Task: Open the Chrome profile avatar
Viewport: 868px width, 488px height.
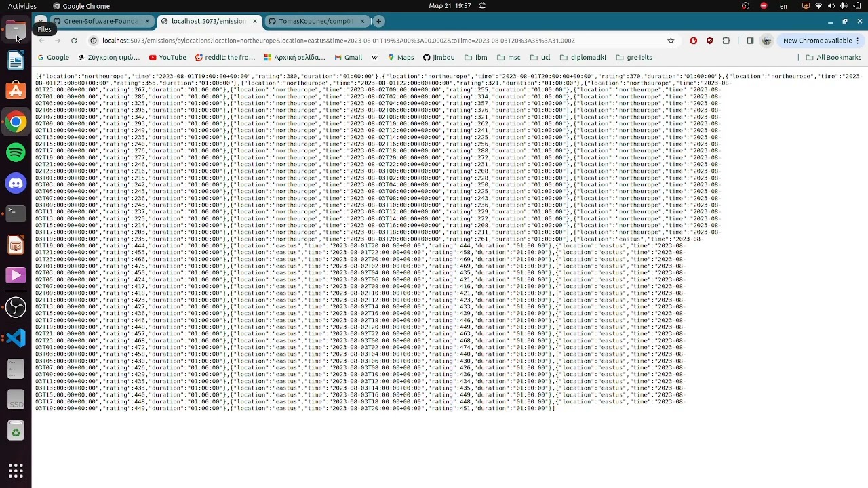Action: [x=766, y=41]
